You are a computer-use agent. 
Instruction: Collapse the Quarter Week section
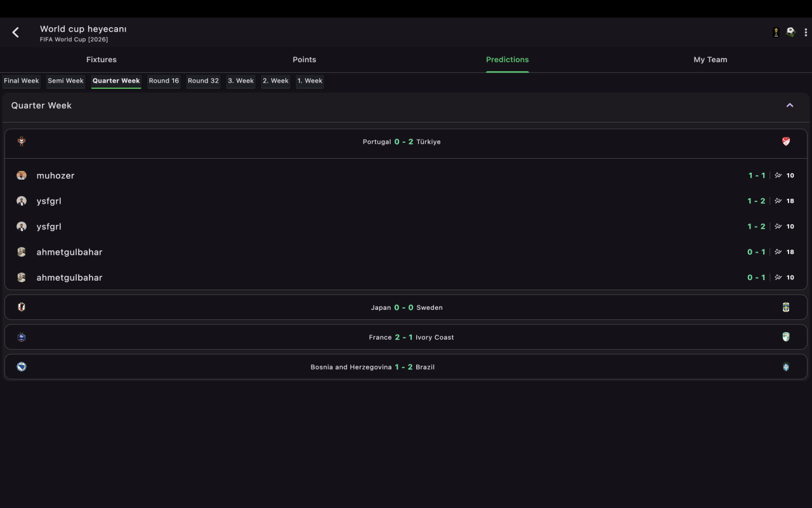790,105
